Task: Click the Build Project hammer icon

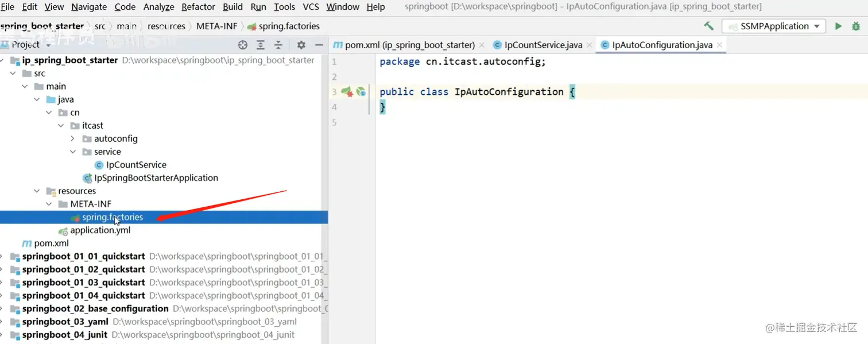Action: pos(708,26)
